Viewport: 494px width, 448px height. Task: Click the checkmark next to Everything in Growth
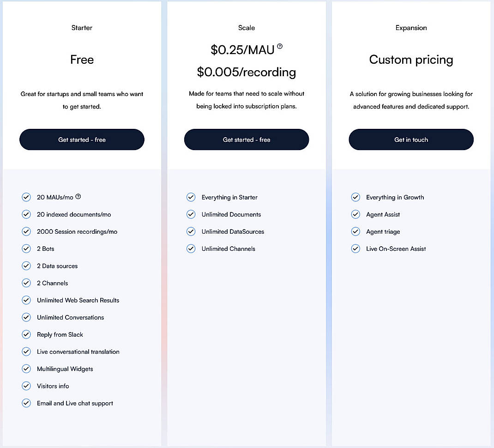[x=355, y=197]
